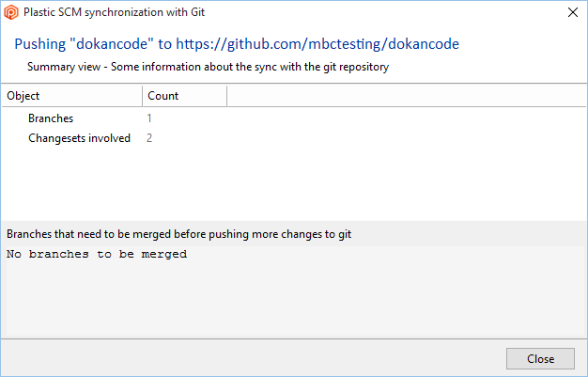
Task: Select the Changesets involved row
Action: [x=79, y=138]
